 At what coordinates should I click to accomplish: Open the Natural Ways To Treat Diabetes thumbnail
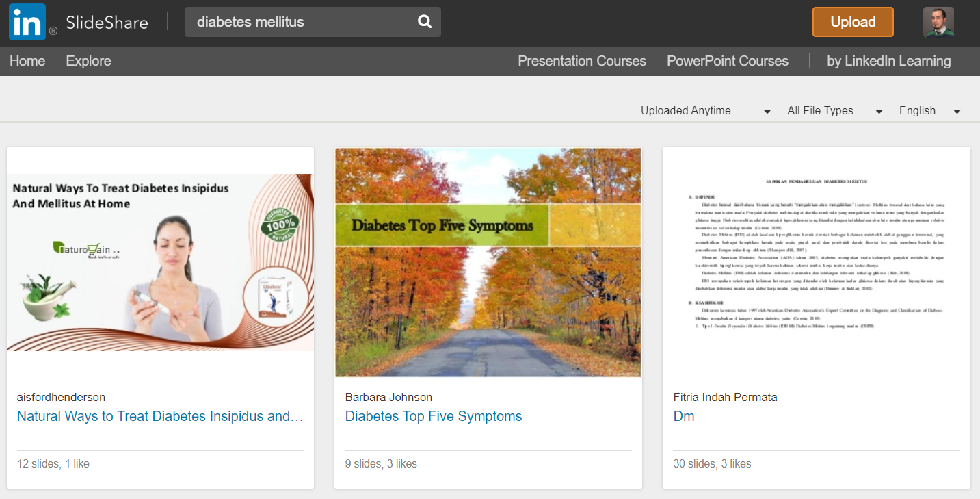click(160, 262)
